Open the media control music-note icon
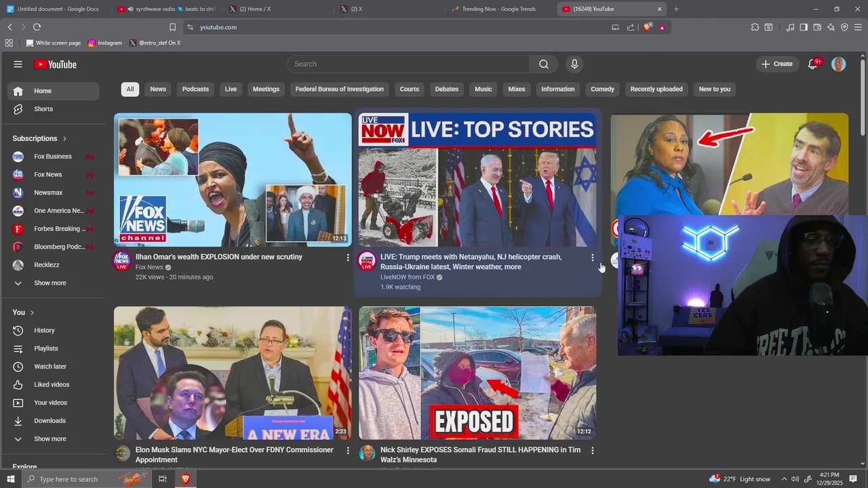Screen dimensions: 868x488 790,27
